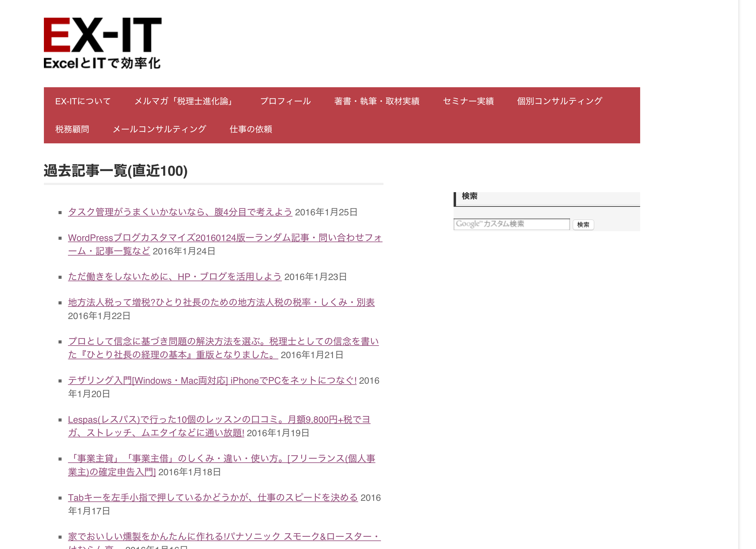Open the 仕事の依頼 menu item
The height and width of the screenshot is (549, 756).
[251, 129]
